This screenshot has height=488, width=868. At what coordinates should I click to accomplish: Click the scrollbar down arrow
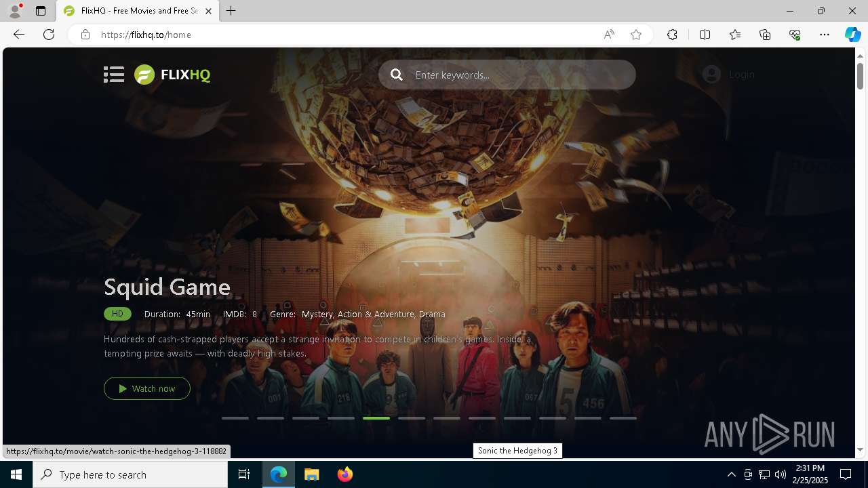(860, 449)
